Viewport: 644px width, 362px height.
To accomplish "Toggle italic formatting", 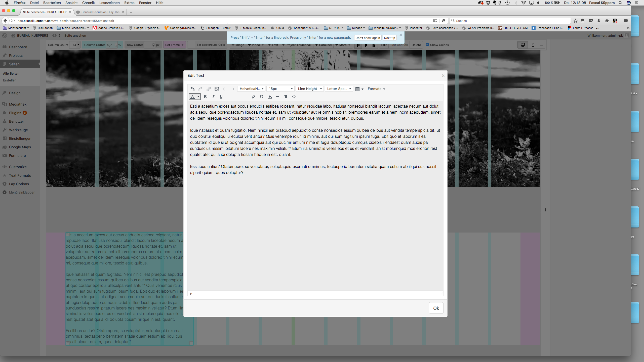I will pyautogui.click(x=213, y=97).
